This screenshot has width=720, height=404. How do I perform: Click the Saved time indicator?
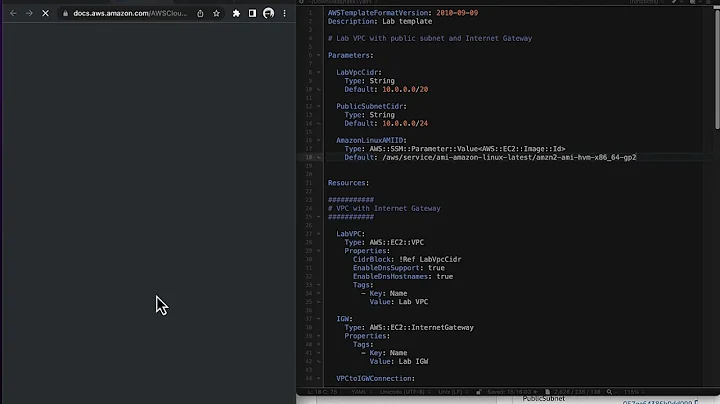[x=512, y=392]
